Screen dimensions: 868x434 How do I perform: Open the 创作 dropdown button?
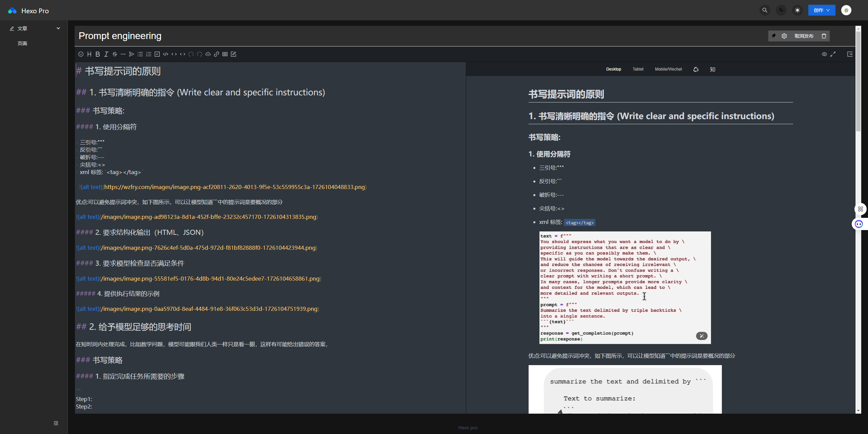(x=822, y=11)
